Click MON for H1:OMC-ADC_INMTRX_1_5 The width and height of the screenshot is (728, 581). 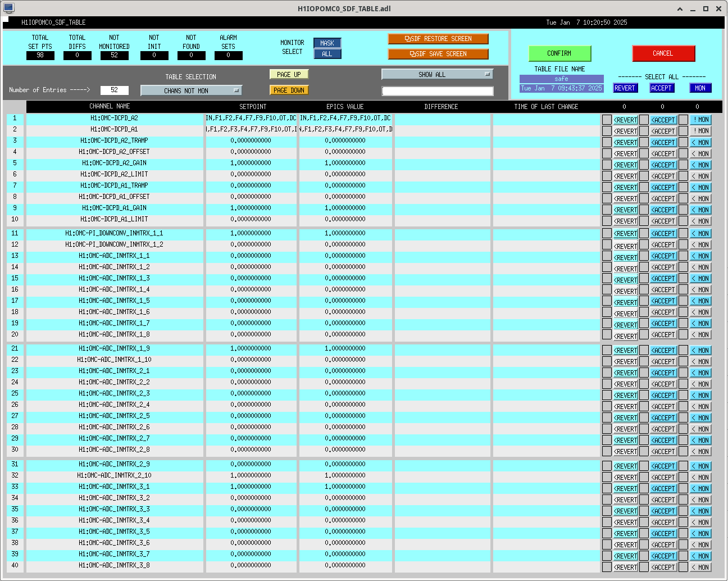(x=700, y=301)
